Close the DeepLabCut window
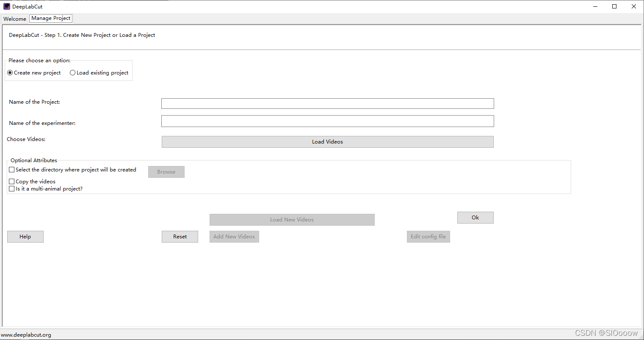 [634, 6]
